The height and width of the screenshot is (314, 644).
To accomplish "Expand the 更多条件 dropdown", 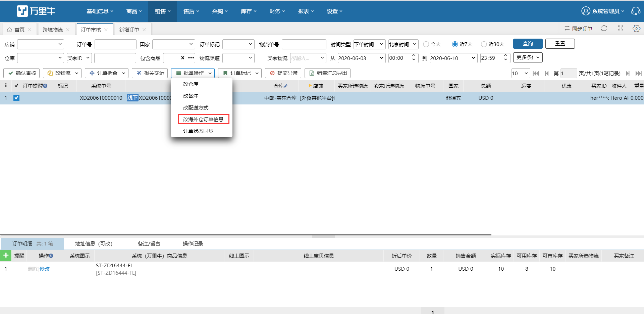I will 528,57.
